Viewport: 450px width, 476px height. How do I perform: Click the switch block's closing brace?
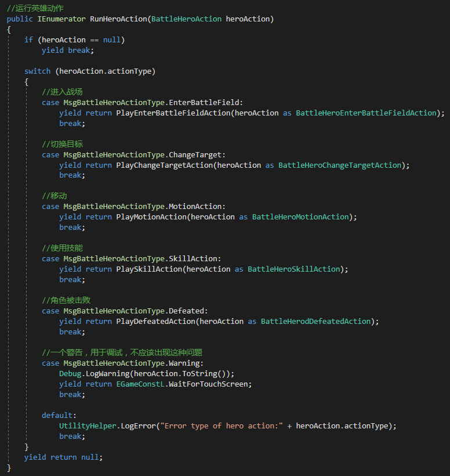coord(27,447)
